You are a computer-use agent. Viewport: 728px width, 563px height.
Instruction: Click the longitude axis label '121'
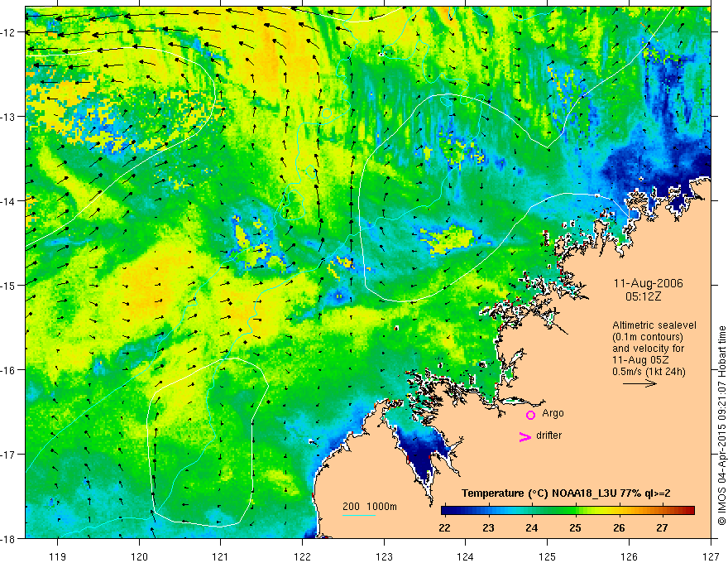click(x=221, y=556)
